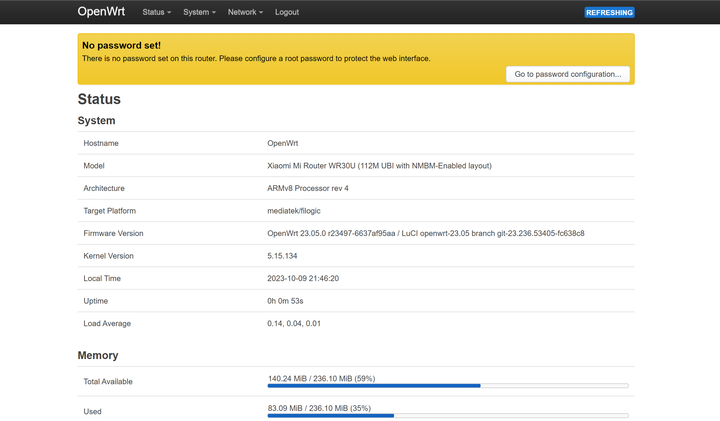The width and height of the screenshot is (720, 421).
Task: Click the Memory section heading
Action: [x=98, y=355]
